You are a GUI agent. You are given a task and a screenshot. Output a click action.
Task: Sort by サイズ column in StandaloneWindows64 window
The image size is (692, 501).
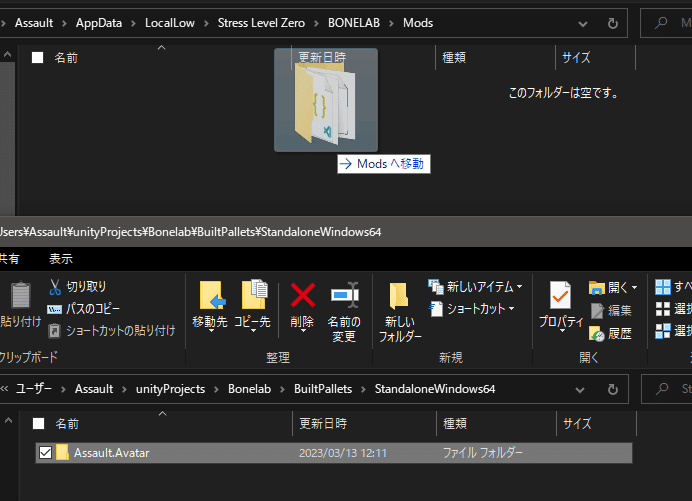pos(577,424)
